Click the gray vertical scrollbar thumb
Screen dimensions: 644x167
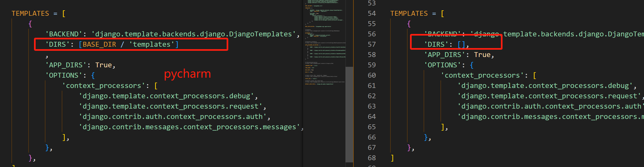(349, 114)
